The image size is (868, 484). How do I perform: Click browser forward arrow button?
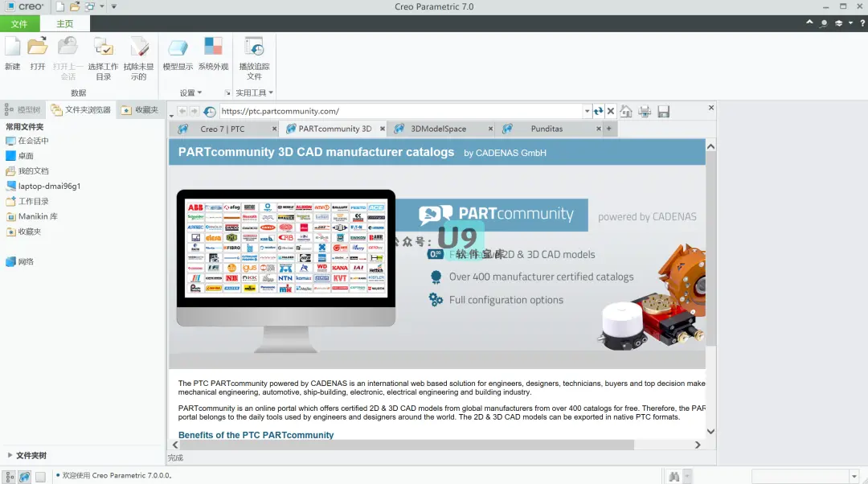(194, 111)
